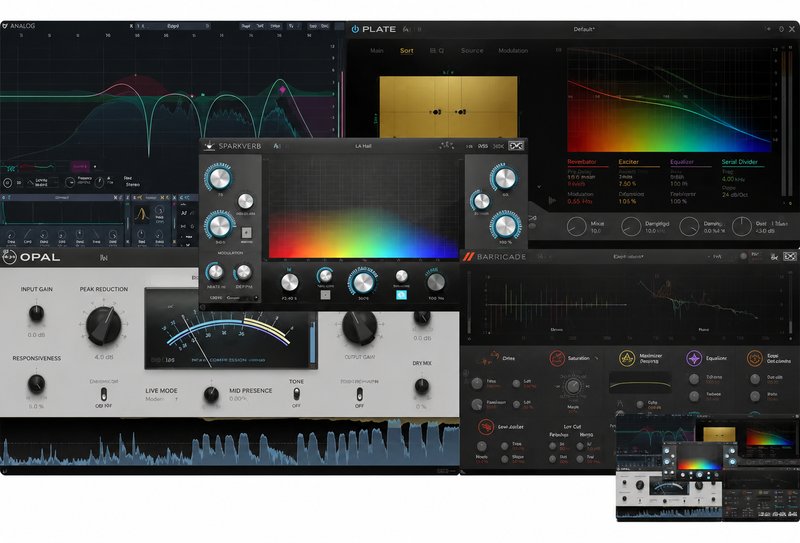Click the plus icon in Plate header
800x543 pixels.
click(768, 29)
